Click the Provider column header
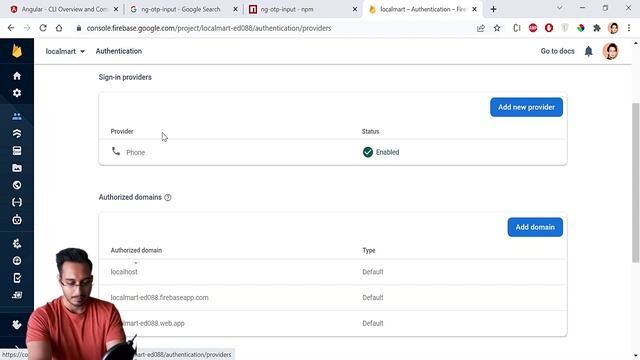640x360 pixels. [122, 131]
